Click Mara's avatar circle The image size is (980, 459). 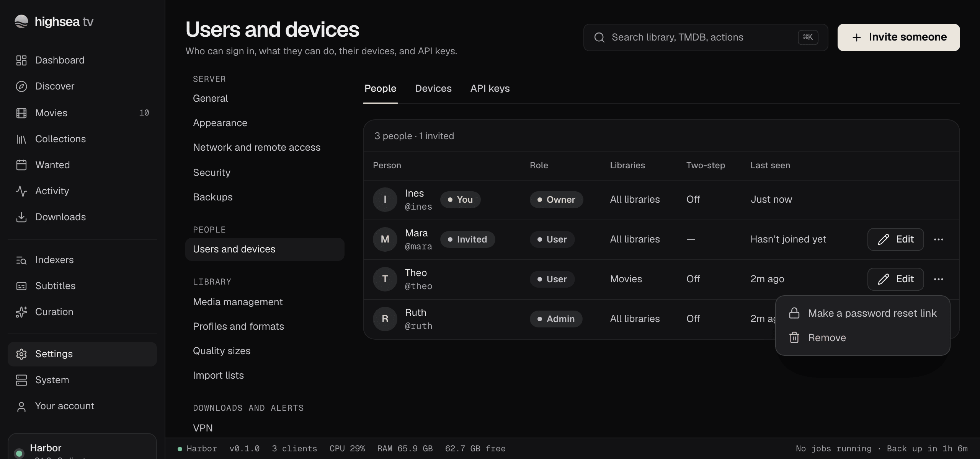pyautogui.click(x=385, y=239)
